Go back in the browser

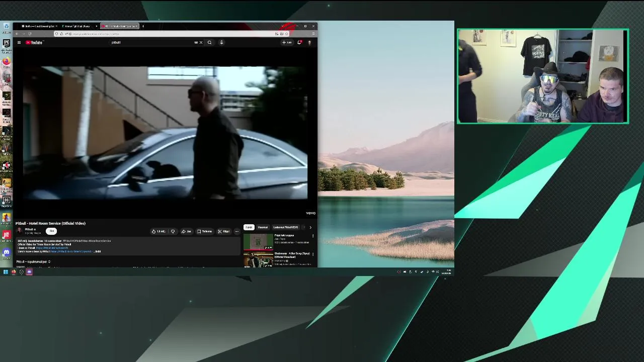[17, 34]
